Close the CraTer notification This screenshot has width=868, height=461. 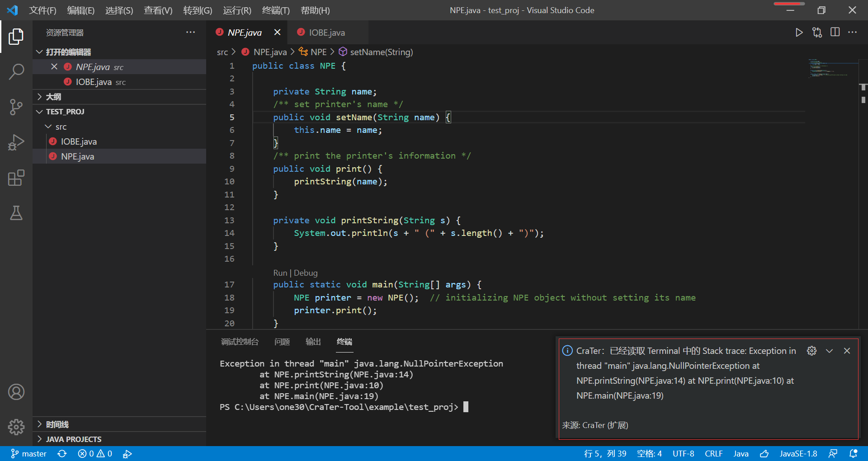pos(847,351)
